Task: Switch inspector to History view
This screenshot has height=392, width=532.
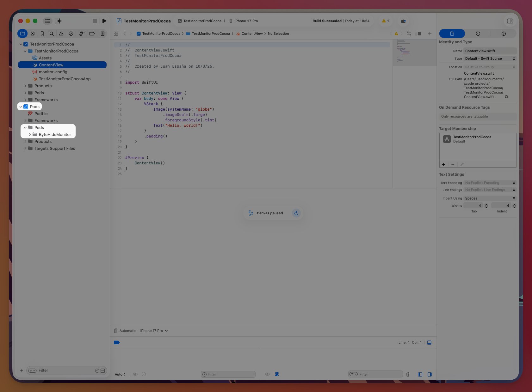Action: tap(478, 33)
